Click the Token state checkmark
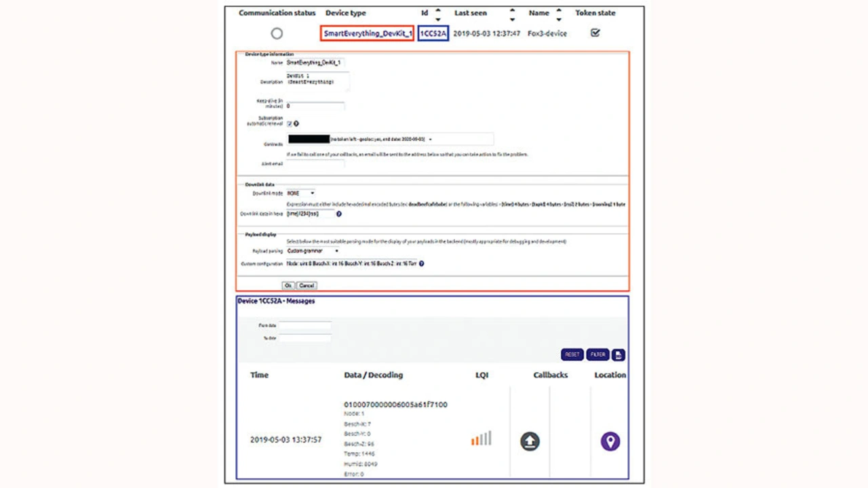 595,33
